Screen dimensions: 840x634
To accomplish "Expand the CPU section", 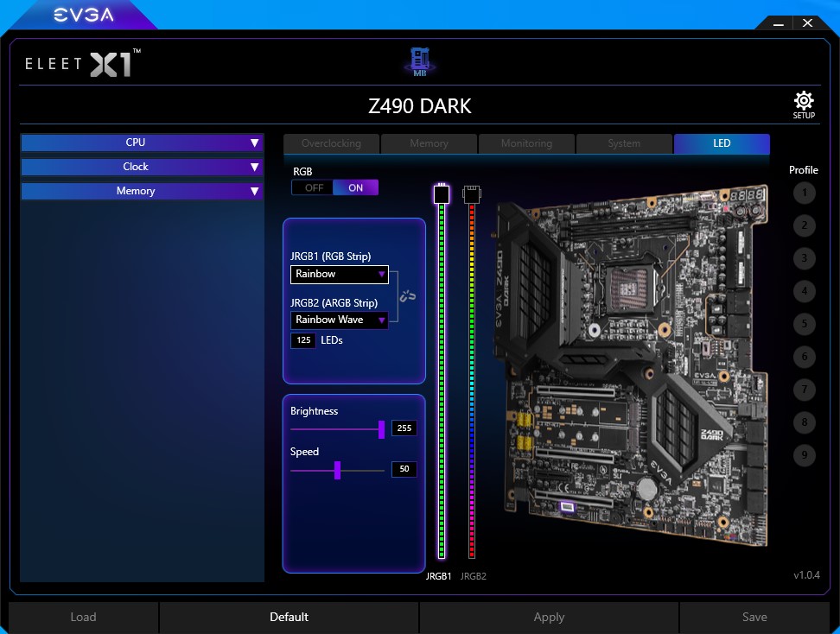I will tap(142, 143).
